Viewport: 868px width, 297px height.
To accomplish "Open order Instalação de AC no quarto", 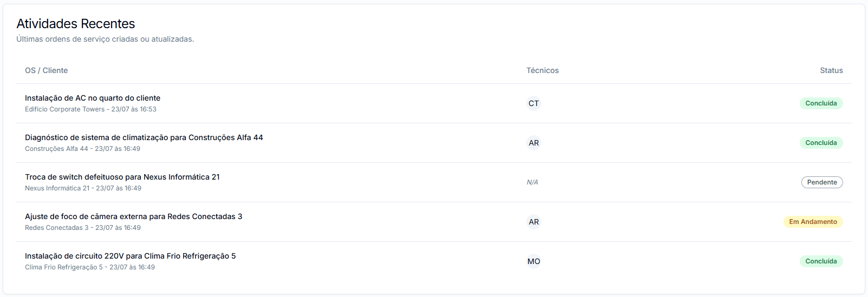I will point(93,98).
